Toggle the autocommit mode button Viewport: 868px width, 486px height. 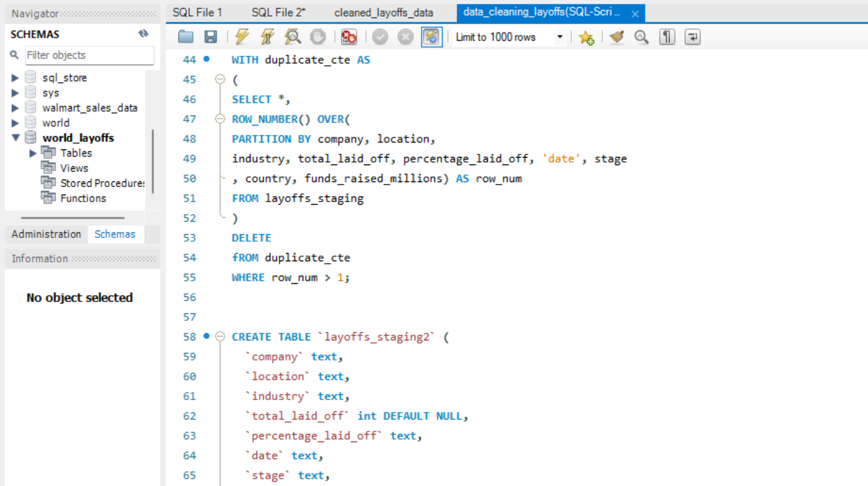[431, 37]
